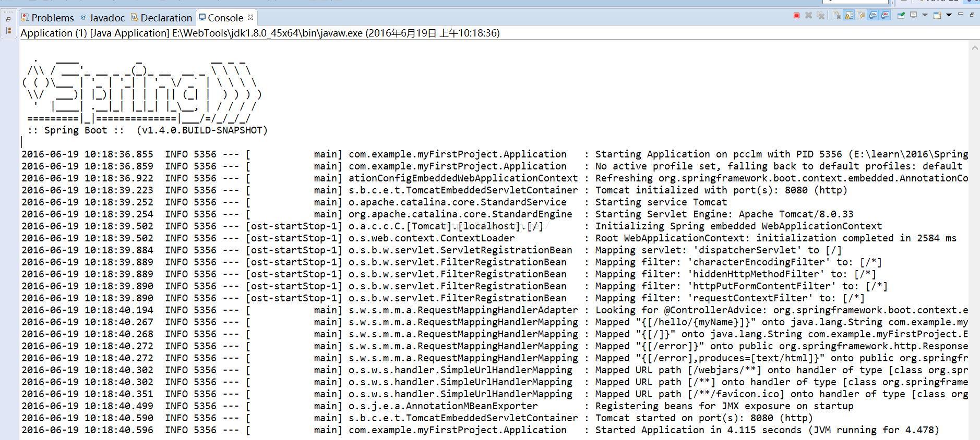The image size is (980, 440).
Task: Click the Open Console icon
Action: click(x=937, y=15)
